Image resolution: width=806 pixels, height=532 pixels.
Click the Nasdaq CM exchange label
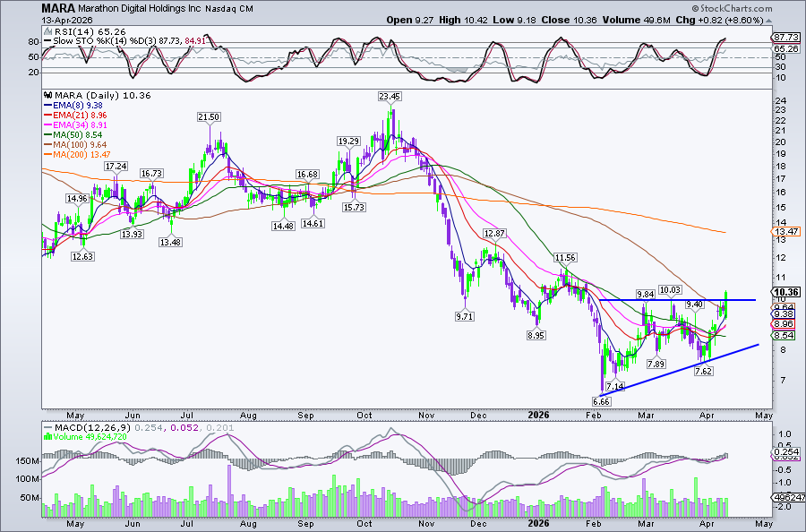(228, 9)
